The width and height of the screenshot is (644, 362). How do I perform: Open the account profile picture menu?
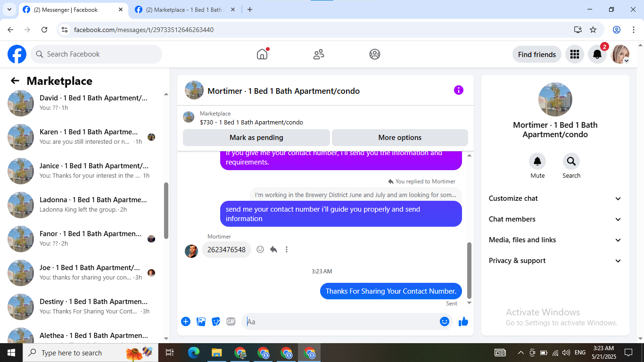tap(620, 54)
